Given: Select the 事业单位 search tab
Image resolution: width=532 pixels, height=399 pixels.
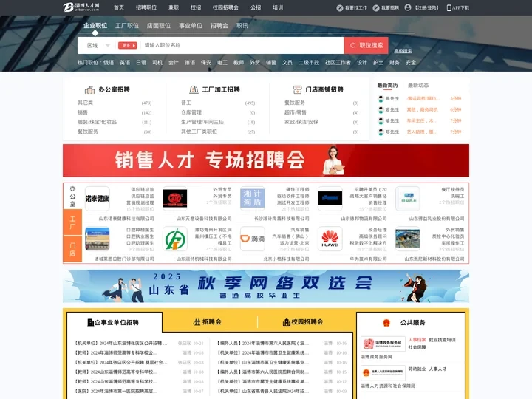Looking at the screenshot, I should (x=191, y=25).
